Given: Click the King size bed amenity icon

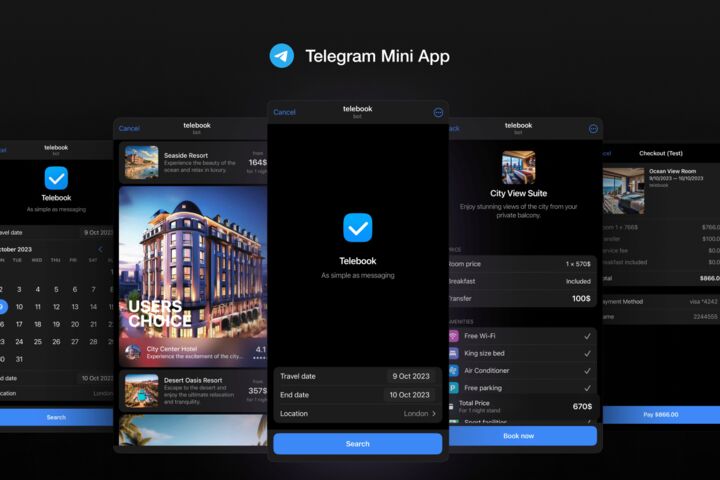Looking at the screenshot, I should 453,353.
